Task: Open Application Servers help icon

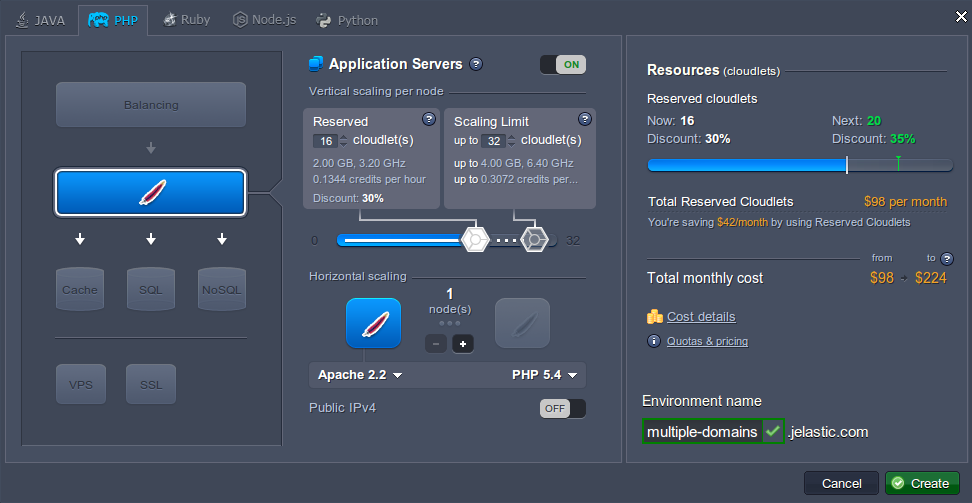Action: (x=476, y=64)
